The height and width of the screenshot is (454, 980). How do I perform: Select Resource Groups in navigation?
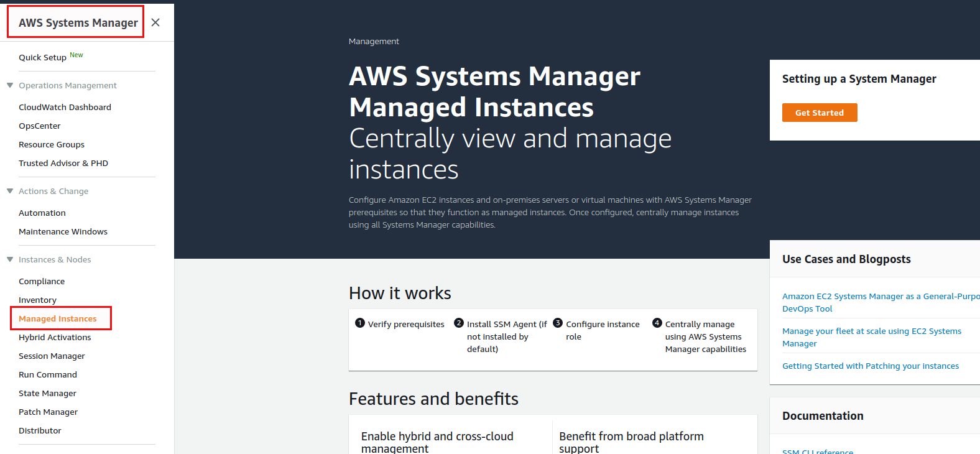[x=52, y=144]
